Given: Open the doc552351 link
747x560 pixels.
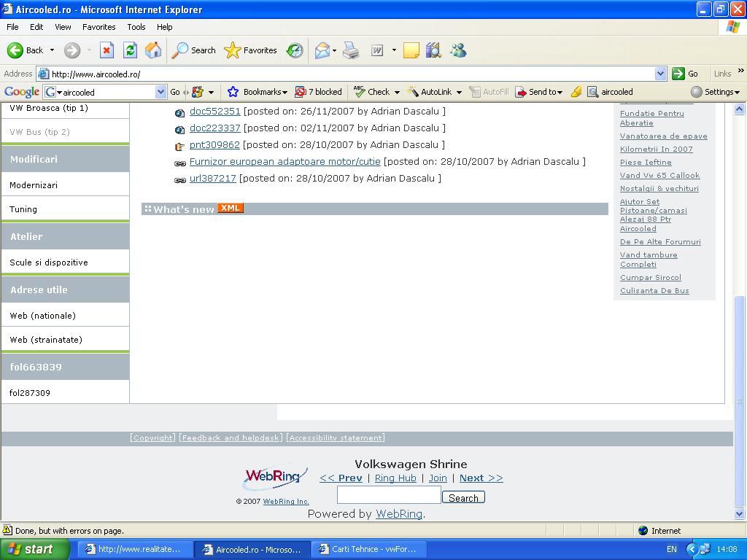Looking at the screenshot, I should (x=215, y=111).
